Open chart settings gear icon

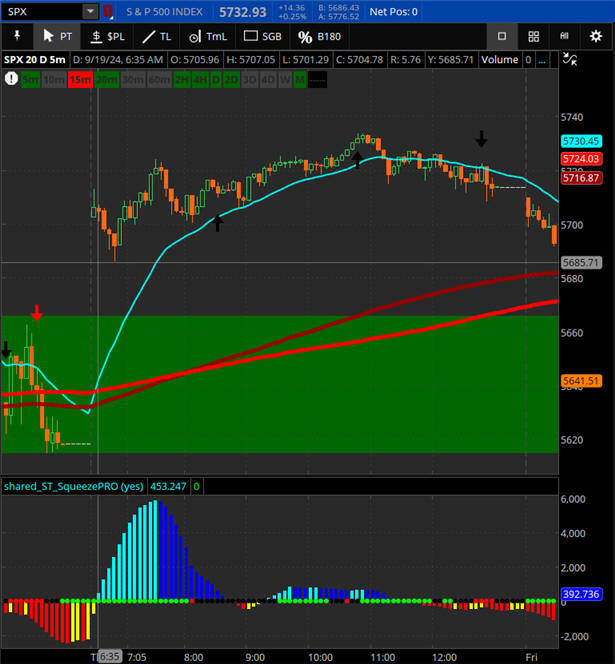(597, 36)
